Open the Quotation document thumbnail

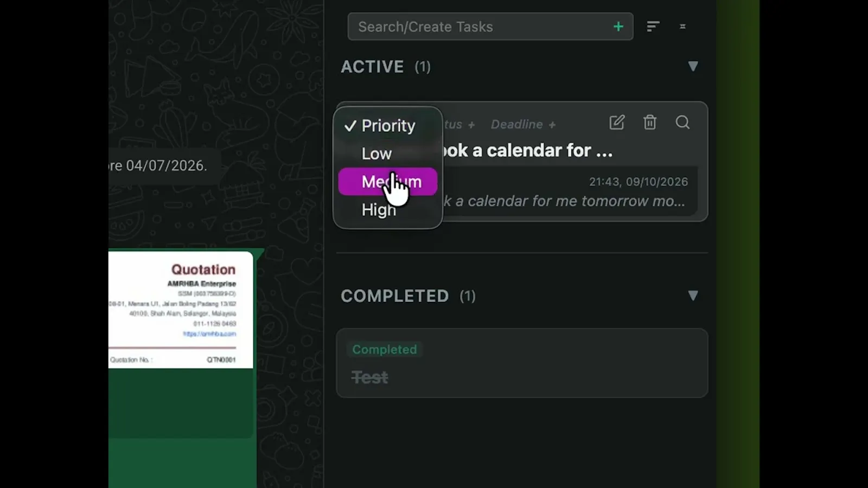[181, 310]
